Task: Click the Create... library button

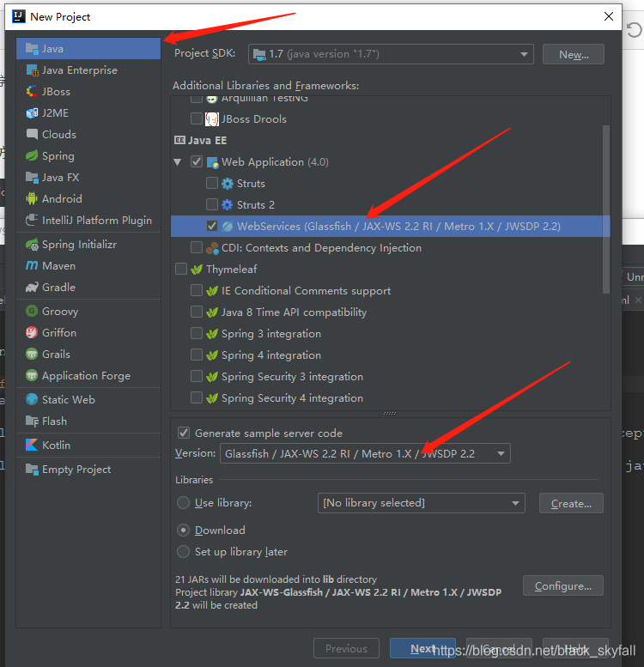Action: pyautogui.click(x=571, y=503)
